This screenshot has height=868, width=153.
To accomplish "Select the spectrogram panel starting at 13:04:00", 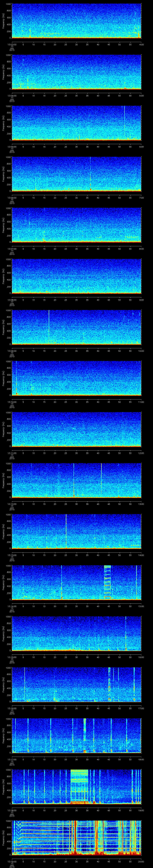I will (77, 72).
